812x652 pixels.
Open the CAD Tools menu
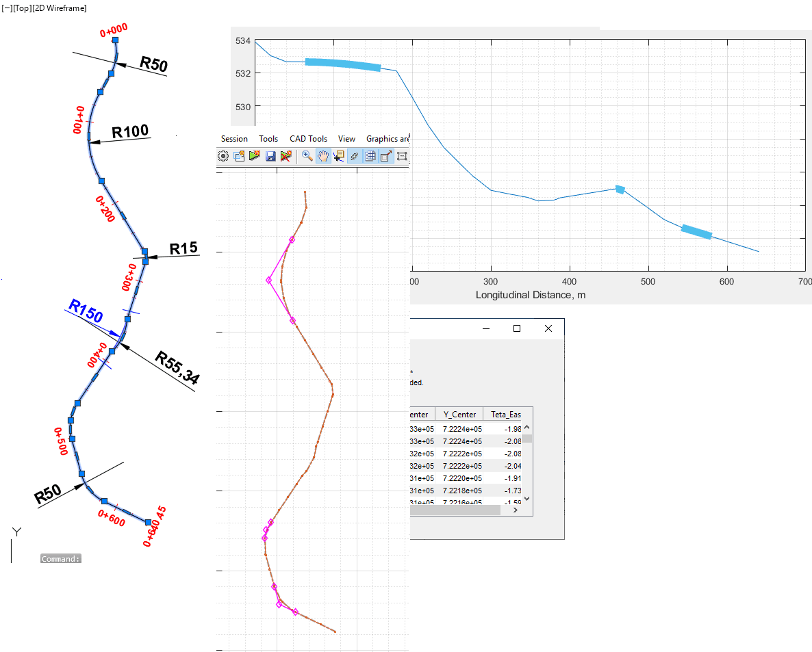point(308,139)
